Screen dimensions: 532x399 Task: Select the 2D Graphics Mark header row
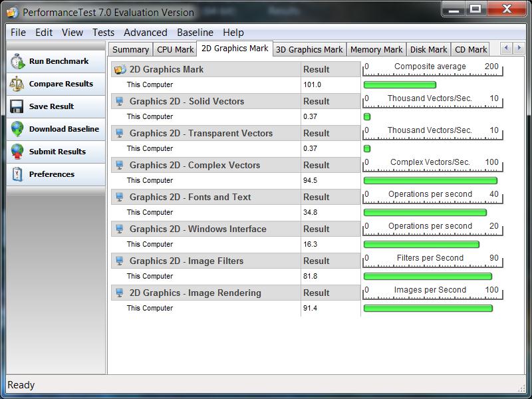[235, 69]
